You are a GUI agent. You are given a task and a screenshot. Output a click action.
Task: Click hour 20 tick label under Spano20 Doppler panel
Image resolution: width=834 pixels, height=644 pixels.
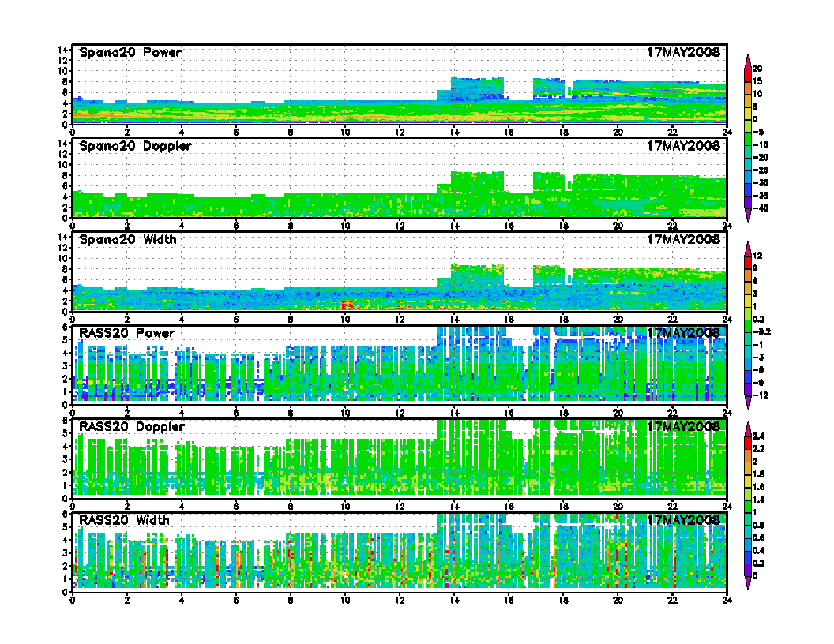pos(618,226)
